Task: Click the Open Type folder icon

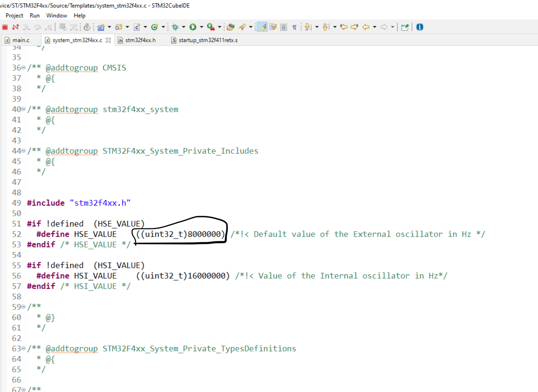Action: coord(230,27)
